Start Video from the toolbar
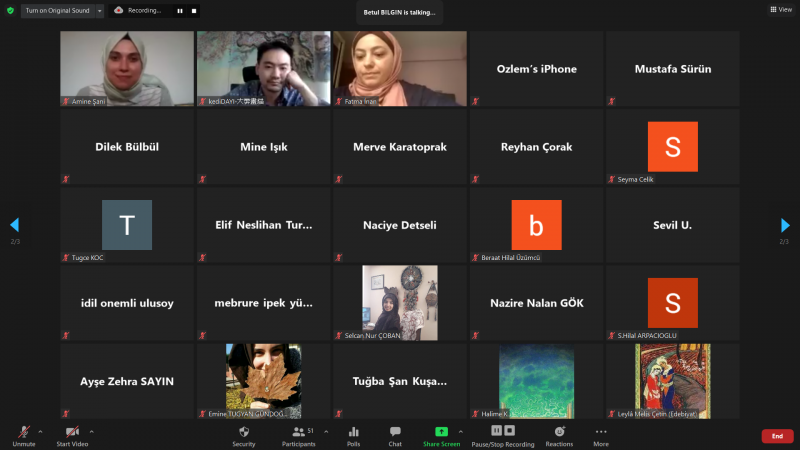This screenshot has width=800, height=450. 72,436
